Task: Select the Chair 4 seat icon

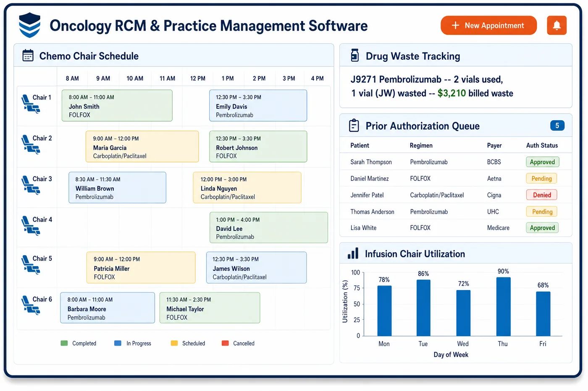Action: 31,226
